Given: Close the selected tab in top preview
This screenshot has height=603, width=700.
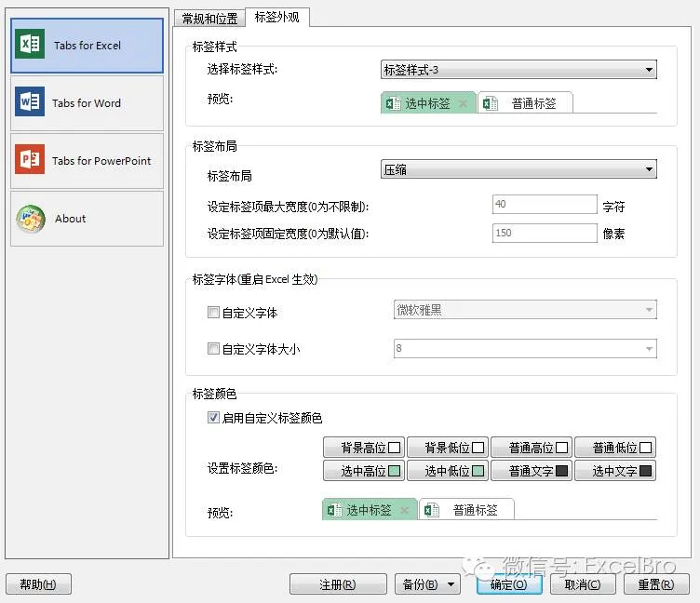Looking at the screenshot, I should pyautogui.click(x=463, y=103).
